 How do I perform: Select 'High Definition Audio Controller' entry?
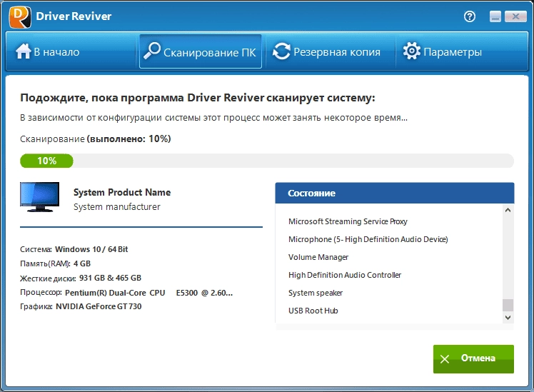(345, 275)
